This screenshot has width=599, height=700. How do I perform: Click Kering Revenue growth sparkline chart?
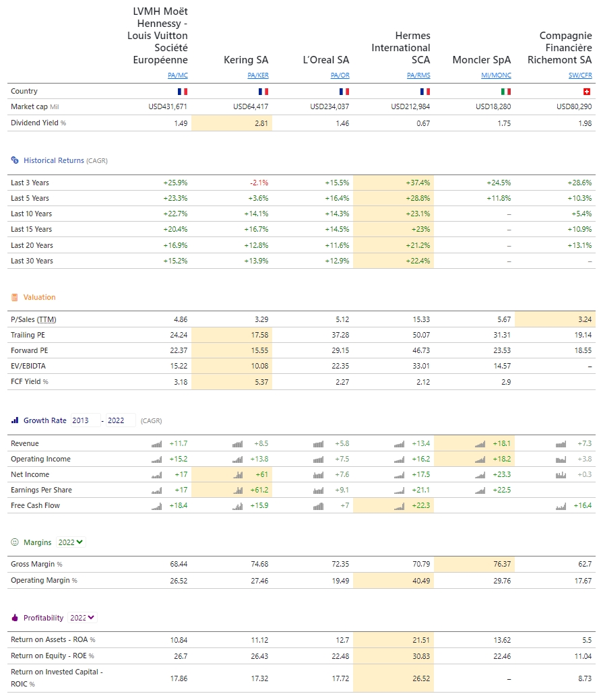[x=237, y=444]
